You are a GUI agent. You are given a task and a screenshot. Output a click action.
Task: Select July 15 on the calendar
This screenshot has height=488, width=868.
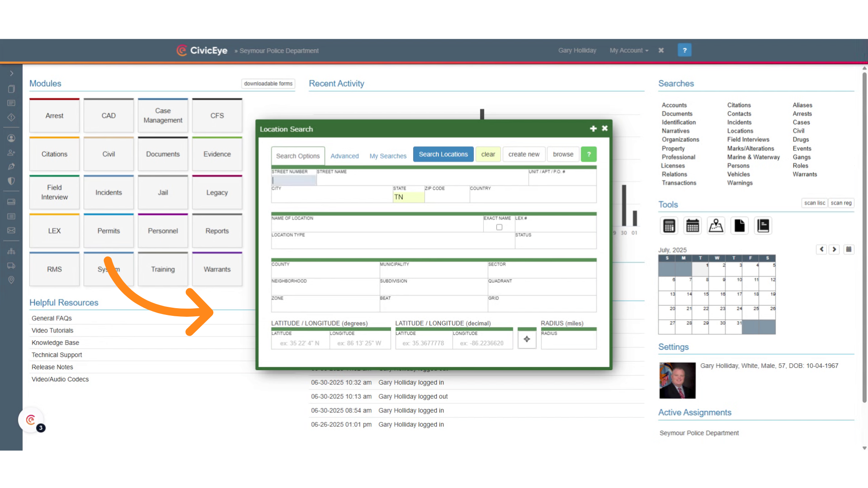[x=700, y=298]
